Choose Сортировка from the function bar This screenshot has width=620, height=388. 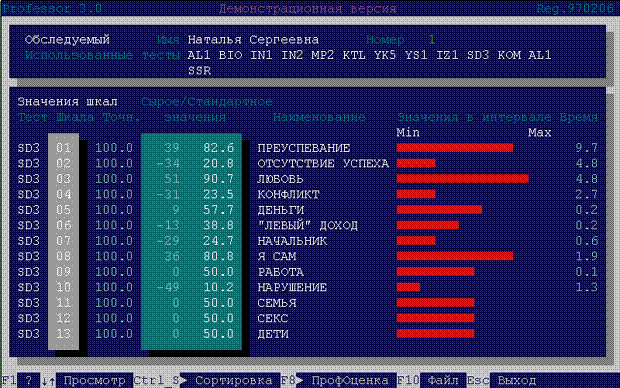[x=234, y=380]
